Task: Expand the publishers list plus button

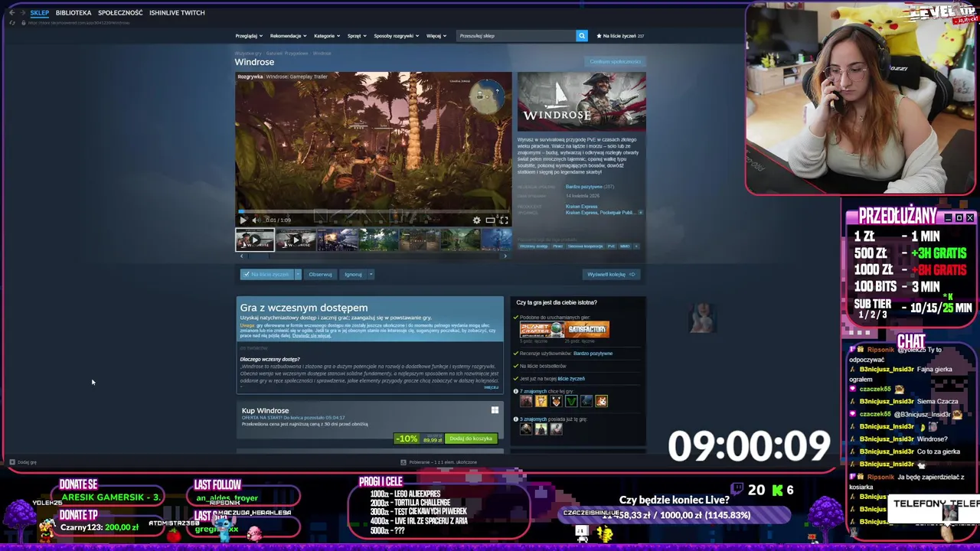Action: (640, 213)
